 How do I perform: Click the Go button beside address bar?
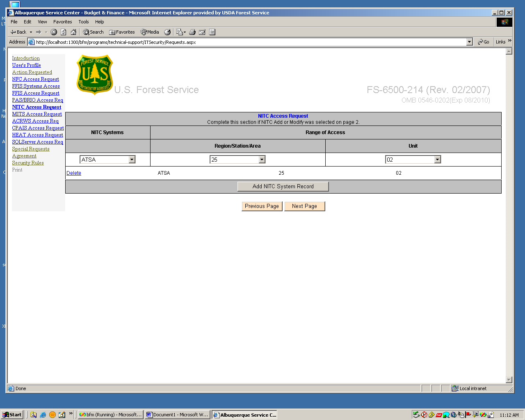click(484, 42)
